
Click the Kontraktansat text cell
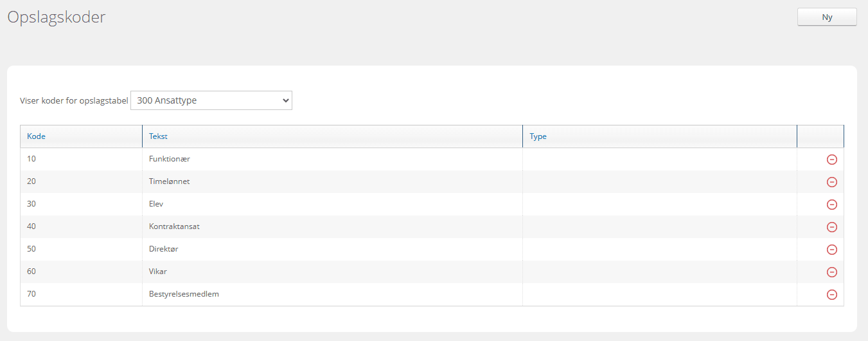pos(178,226)
